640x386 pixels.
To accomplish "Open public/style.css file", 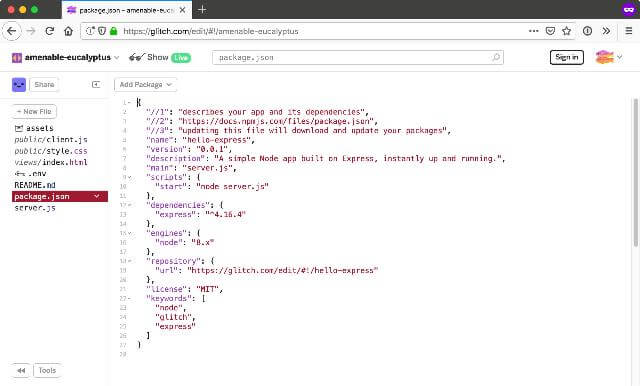I will [51, 151].
